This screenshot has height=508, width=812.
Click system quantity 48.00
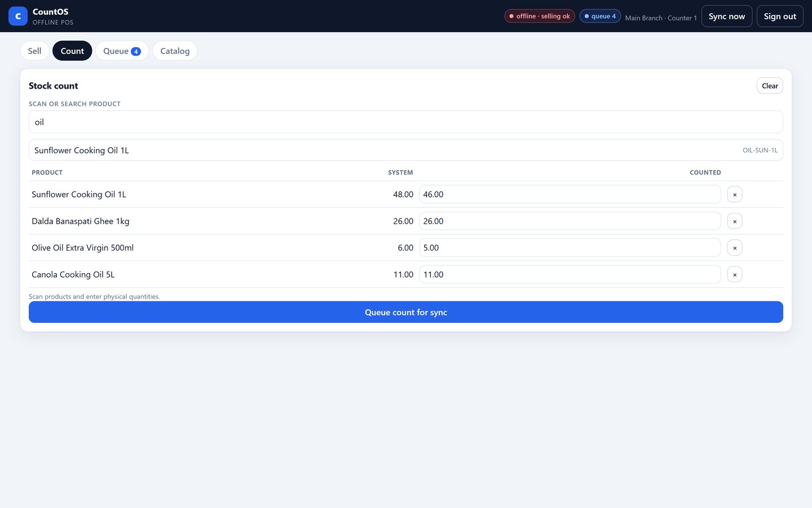point(403,194)
